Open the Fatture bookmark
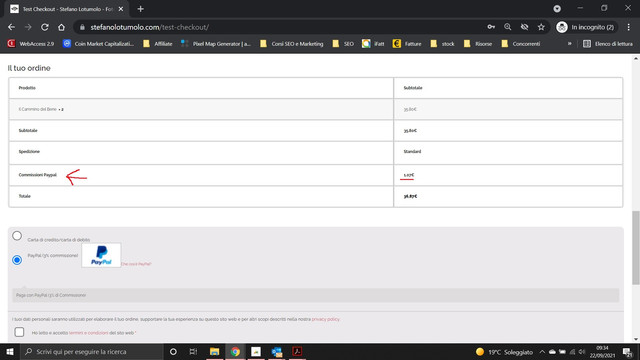 [407, 44]
